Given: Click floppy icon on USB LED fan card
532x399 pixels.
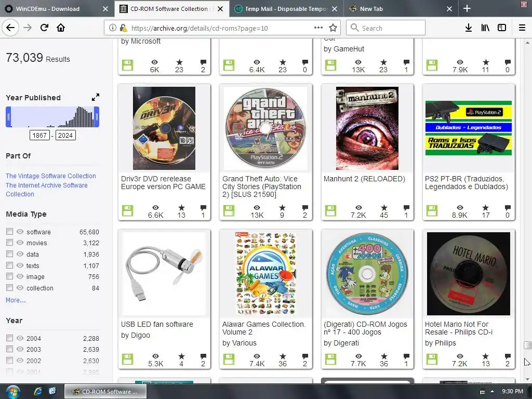Looking at the screenshot, I should click(x=128, y=360).
